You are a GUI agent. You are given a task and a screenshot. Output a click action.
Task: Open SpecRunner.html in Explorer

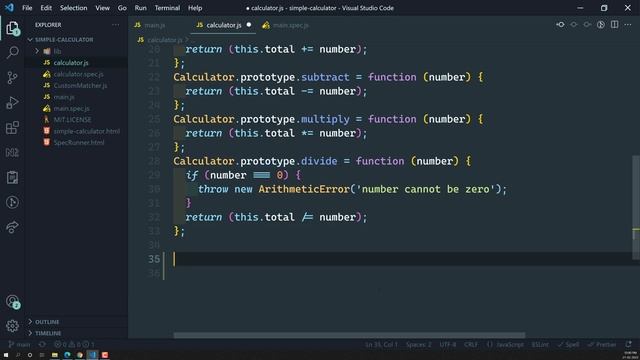[79, 142]
